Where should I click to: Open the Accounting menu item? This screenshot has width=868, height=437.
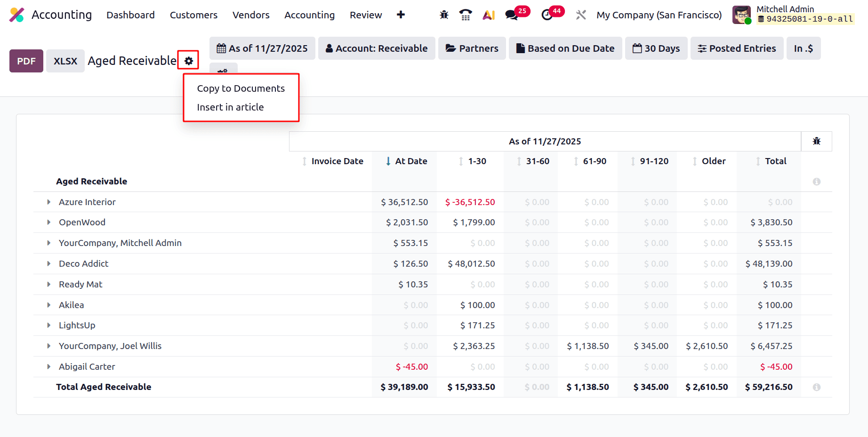[309, 15]
